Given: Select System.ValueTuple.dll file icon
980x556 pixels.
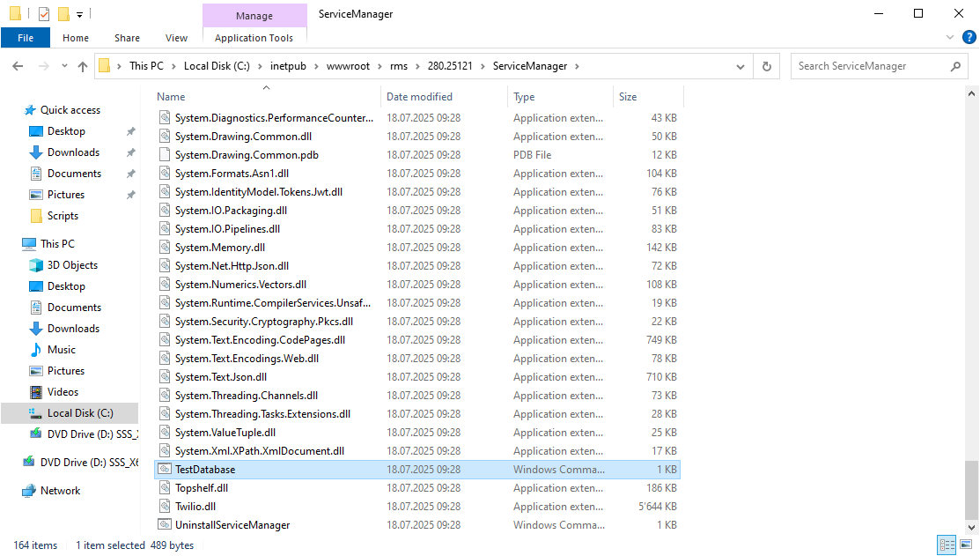Looking at the screenshot, I should [x=165, y=433].
